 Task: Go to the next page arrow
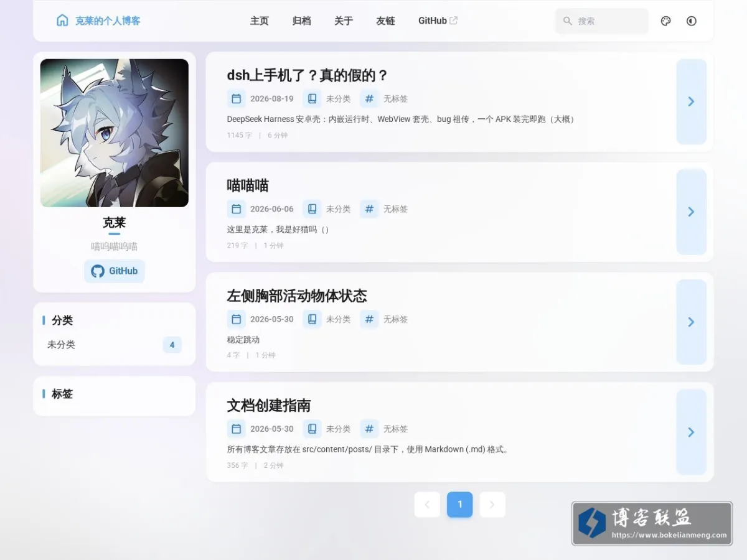[492, 505]
